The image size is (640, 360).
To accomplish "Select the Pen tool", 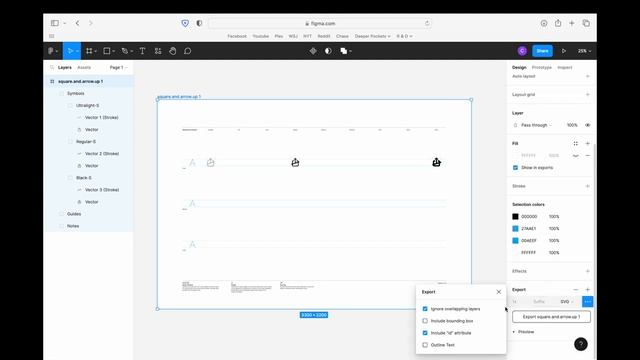I will point(125,51).
